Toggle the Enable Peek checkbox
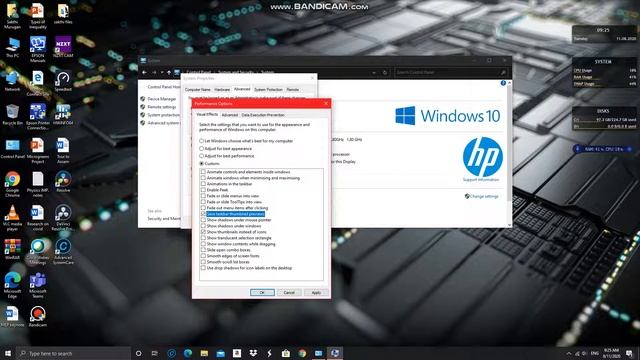The width and height of the screenshot is (640, 360). pyautogui.click(x=203, y=190)
